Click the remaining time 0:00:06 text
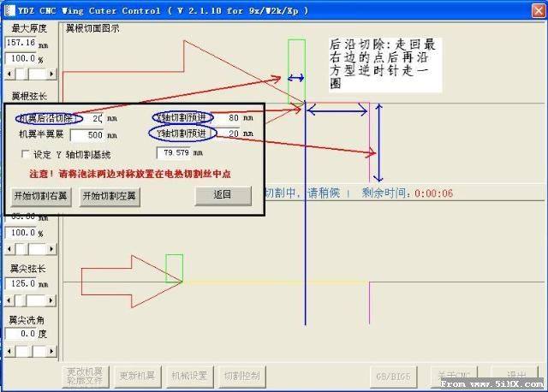 pos(433,193)
